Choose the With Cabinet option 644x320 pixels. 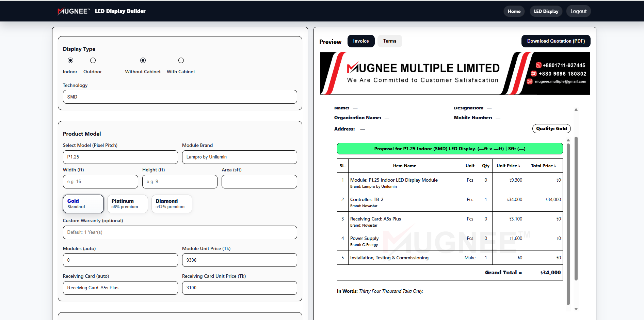pyautogui.click(x=181, y=60)
